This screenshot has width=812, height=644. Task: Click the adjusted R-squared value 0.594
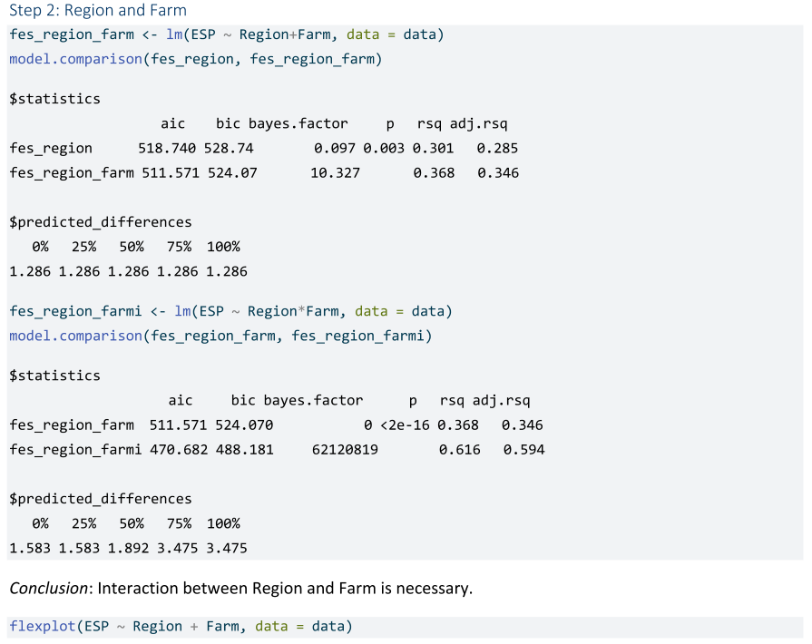click(523, 450)
